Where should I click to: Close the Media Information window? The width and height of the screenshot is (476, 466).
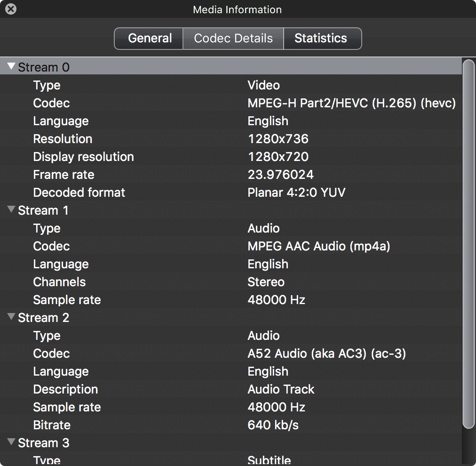10,9
